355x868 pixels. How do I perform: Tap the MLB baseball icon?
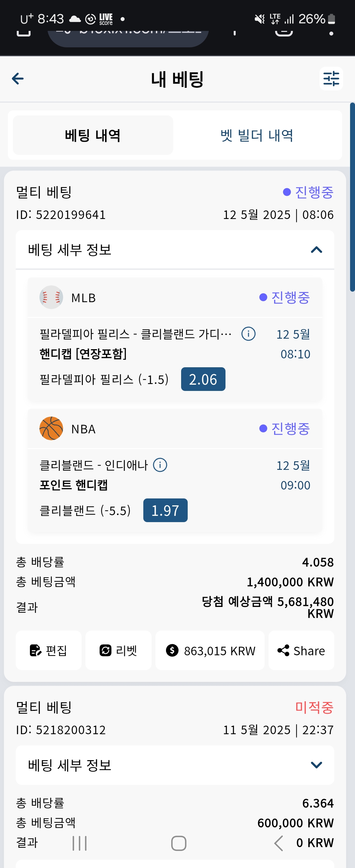pyautogui.click(x=51, y=298)
